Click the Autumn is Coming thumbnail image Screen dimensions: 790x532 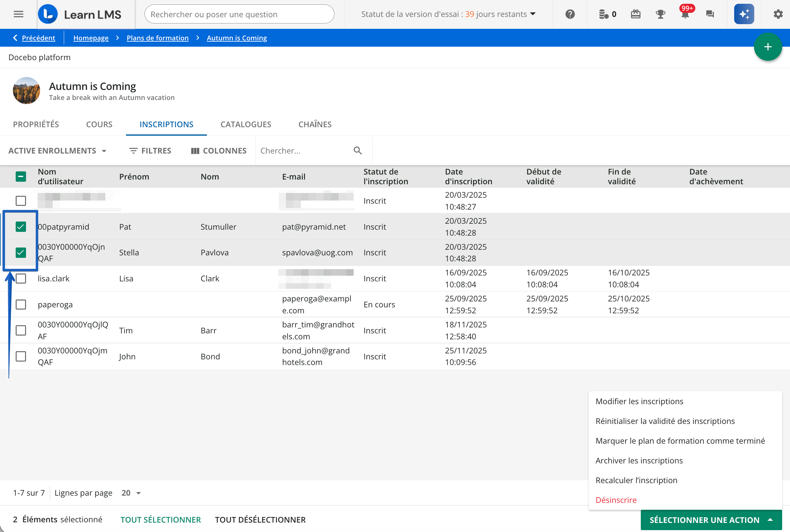point(26,91)
